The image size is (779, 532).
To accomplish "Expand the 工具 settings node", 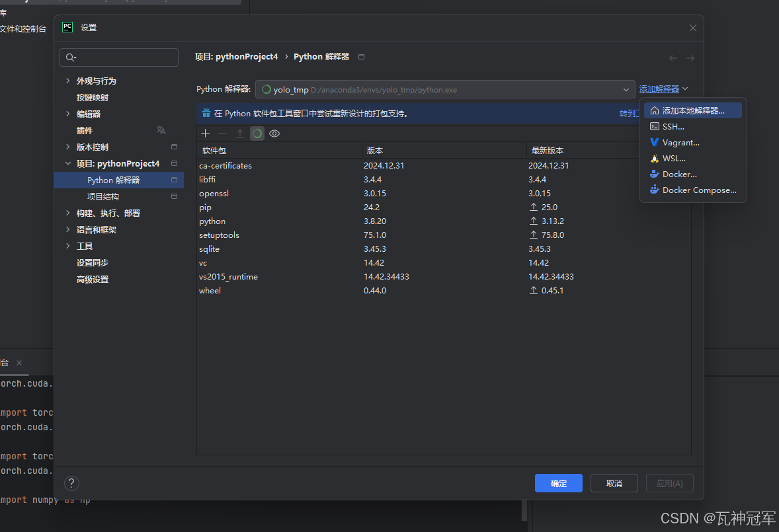I will point(68,246).
